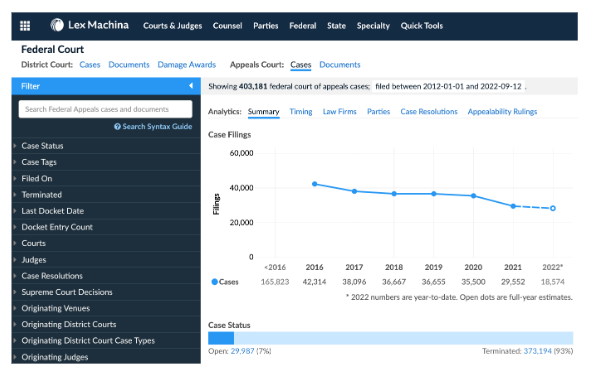This screenshot has width=606, height=367.
Task: Open the Quick Tools menu
Action: click(422, 26)
